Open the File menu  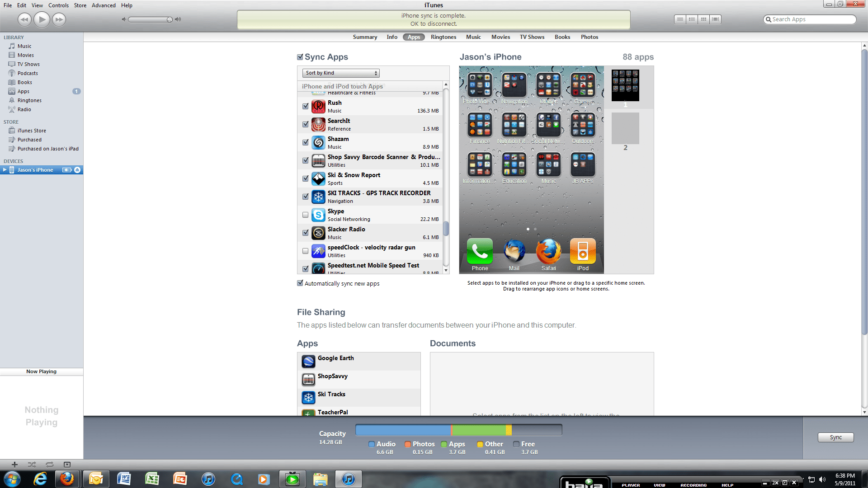point(8,5)
